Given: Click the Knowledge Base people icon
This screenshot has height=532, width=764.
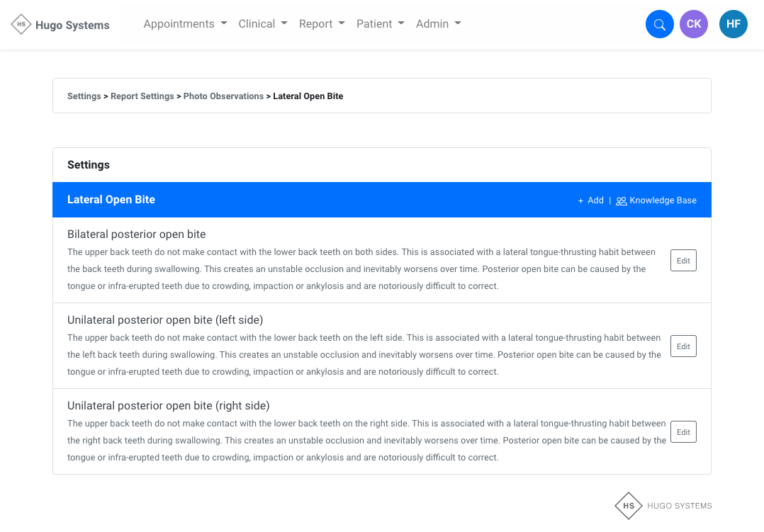Looking at the screenshot, I should [621, 201].
